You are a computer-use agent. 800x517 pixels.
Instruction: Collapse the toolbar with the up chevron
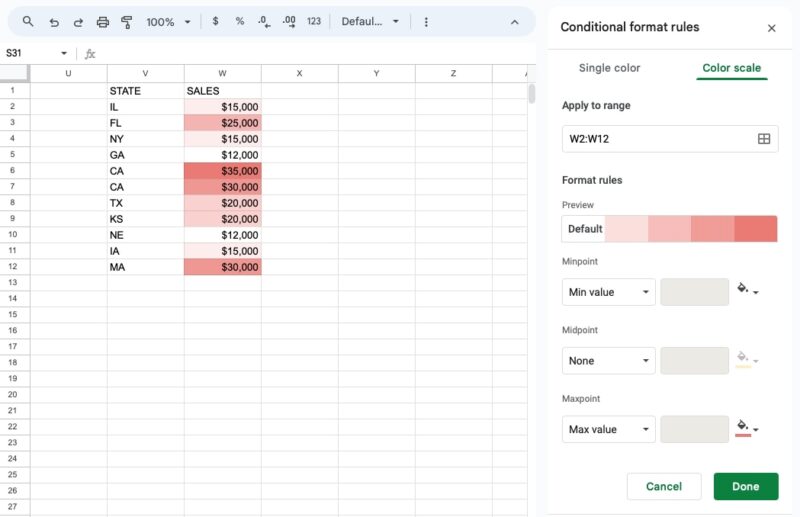click(514, 22)
